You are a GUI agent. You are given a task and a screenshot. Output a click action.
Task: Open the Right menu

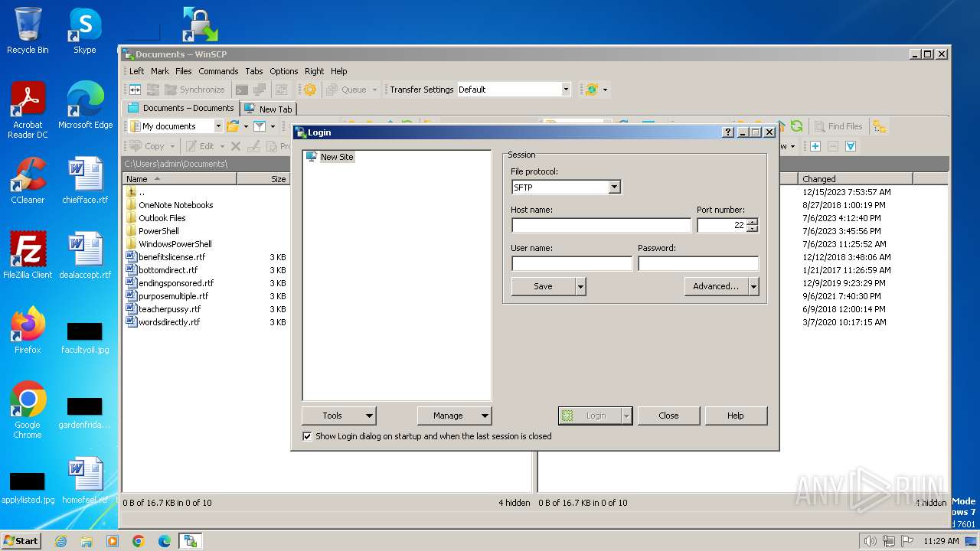pos(314,71)
